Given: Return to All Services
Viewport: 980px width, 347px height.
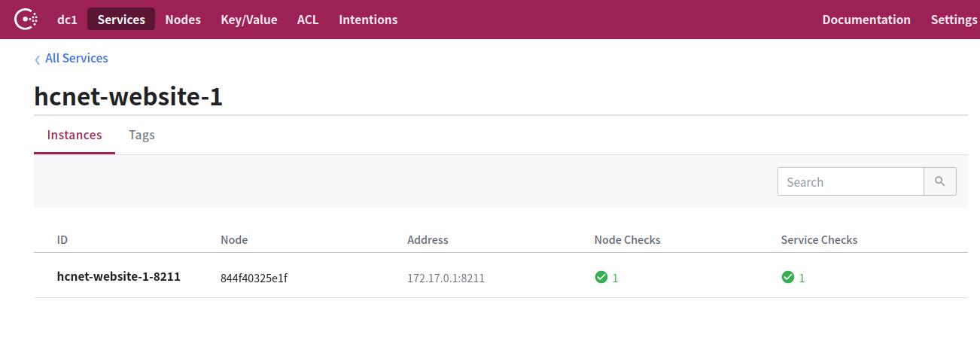Looking at the screenshot, I should point(77,58).
